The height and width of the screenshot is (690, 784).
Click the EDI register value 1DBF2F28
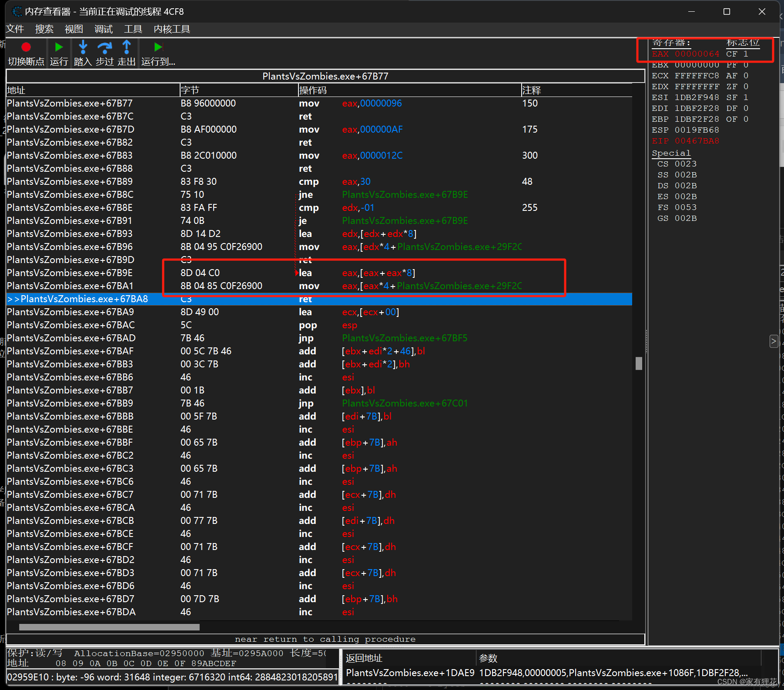pyautogui.click(x=697, y=108)
